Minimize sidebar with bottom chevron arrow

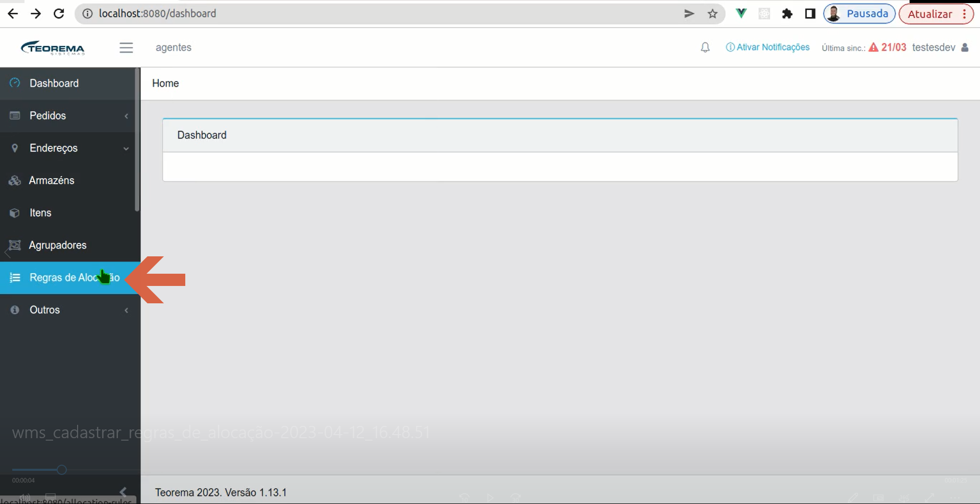123,491
